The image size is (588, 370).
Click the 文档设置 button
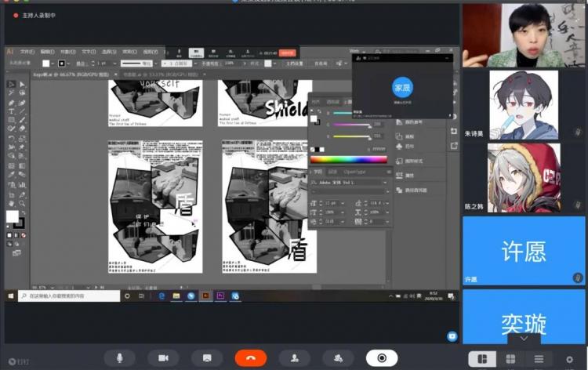pyautogui.click(x=295, y=63)
